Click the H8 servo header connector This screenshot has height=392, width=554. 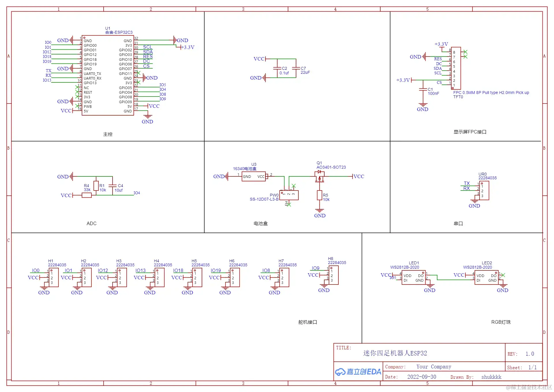334,275
